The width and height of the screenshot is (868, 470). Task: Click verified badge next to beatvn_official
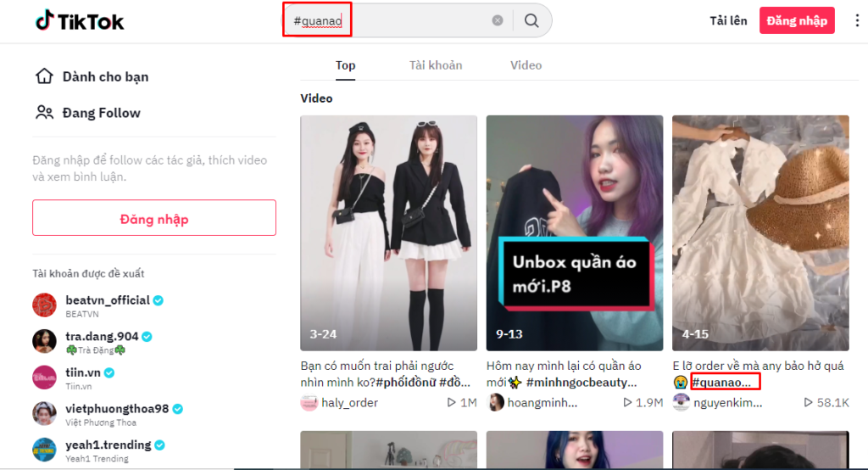tap(159, 300)
